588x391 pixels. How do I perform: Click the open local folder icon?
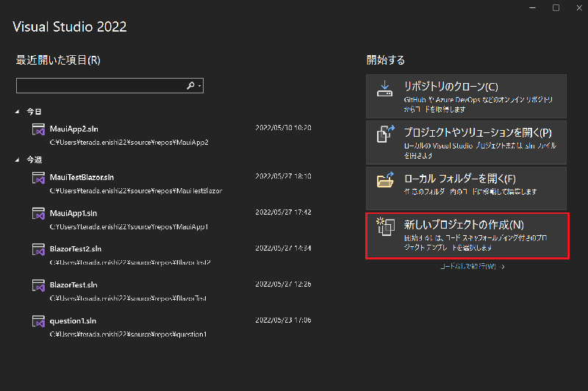tap(385, 179)
